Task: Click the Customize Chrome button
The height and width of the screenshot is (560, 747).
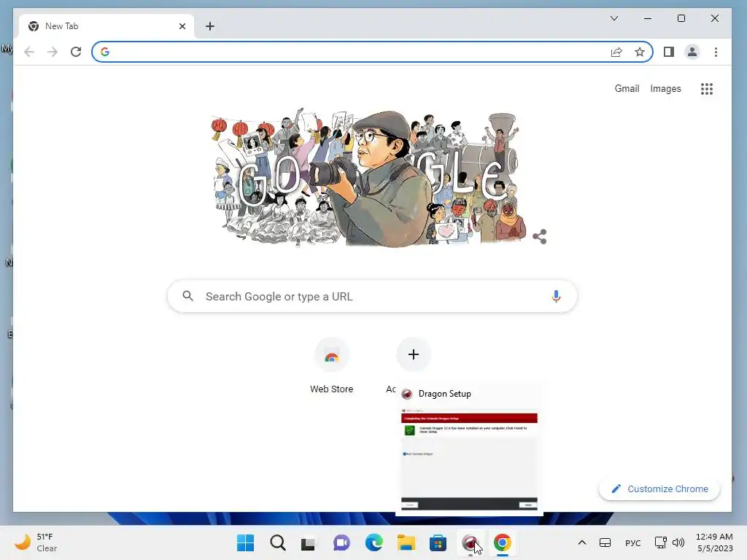Action: (x=659, y=489)
